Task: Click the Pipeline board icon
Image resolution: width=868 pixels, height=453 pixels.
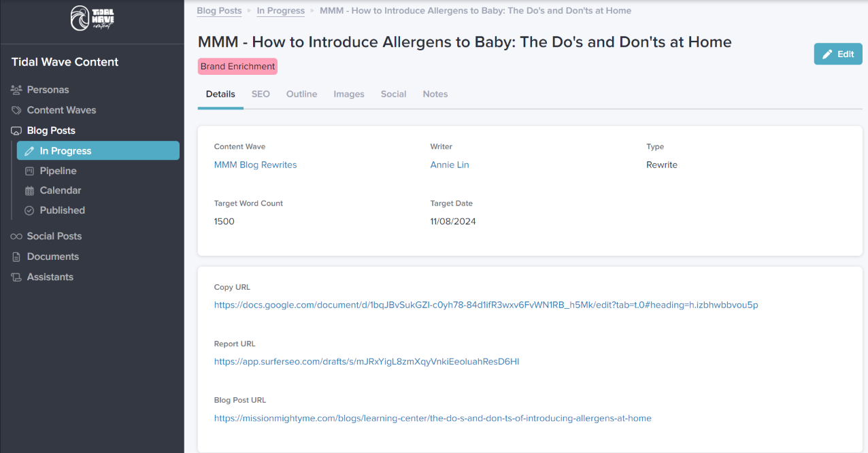Action: (x=29, y=171)
